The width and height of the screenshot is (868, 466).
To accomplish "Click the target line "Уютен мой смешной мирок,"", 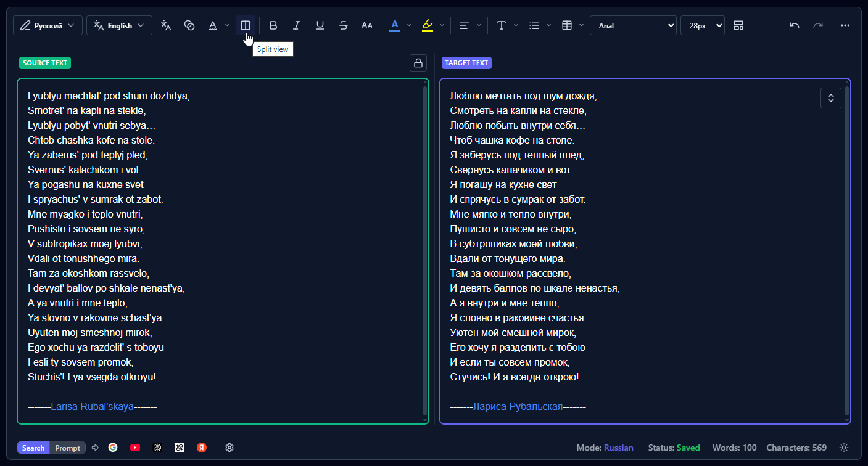I will tap(513, 333).
